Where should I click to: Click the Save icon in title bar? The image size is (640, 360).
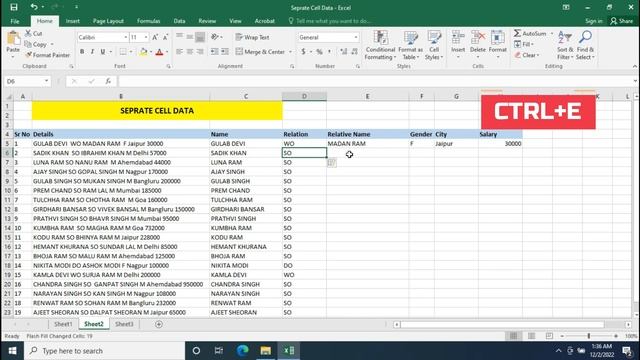click(x=14, y=7)
